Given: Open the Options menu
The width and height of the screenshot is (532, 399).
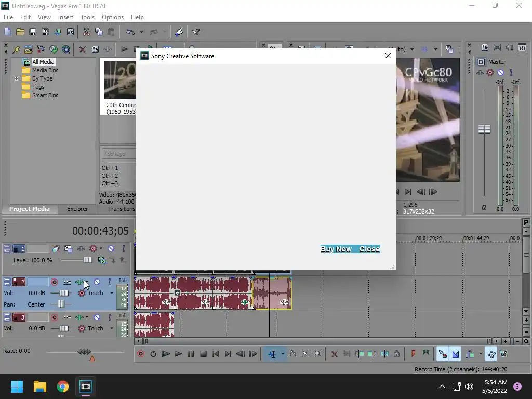Looking at the screenshot, I should tap(113, 17).
